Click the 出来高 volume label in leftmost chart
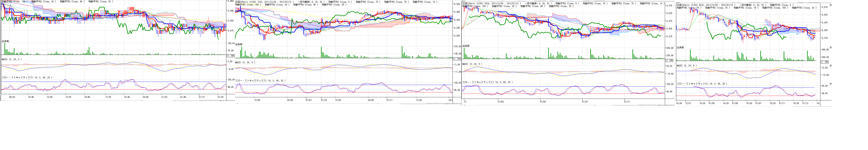The height and width of the screenshot is (150, 868). (x=5, y=41)
